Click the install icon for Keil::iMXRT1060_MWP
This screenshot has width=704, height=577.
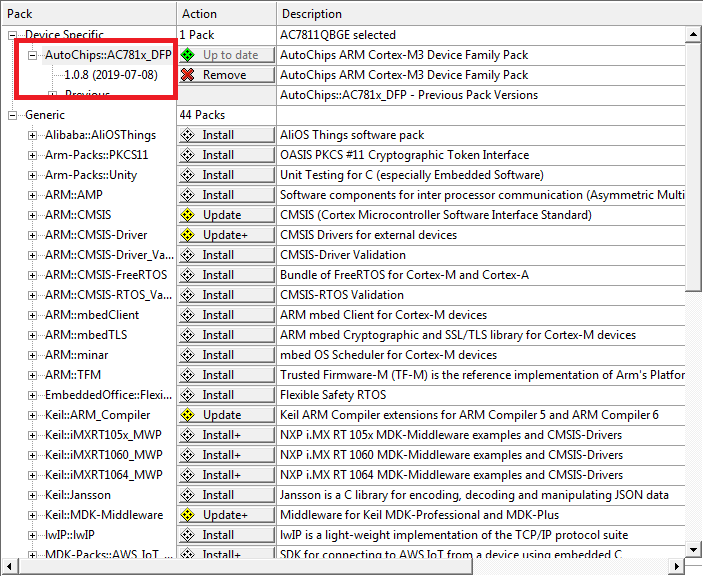[x=187, y=455]
